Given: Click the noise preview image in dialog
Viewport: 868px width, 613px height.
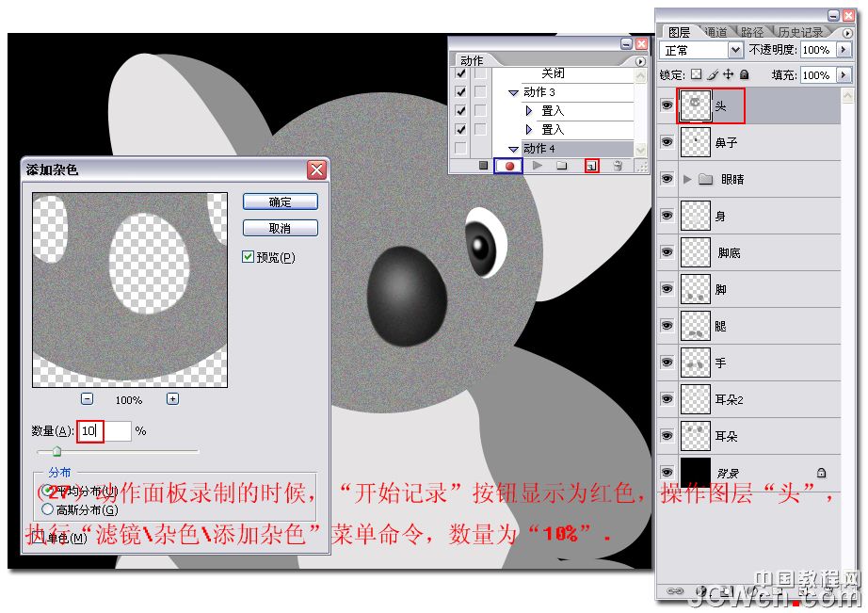Looking at the screenshot, I should tap(130, 290).
